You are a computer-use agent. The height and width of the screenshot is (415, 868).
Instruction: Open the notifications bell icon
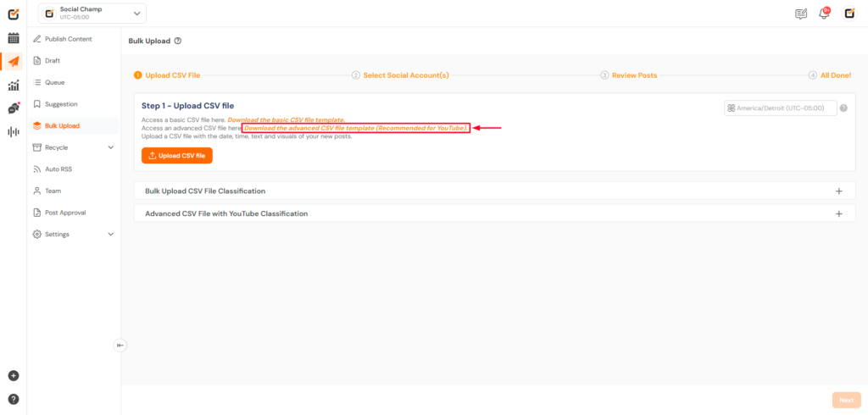pos(824,14)
